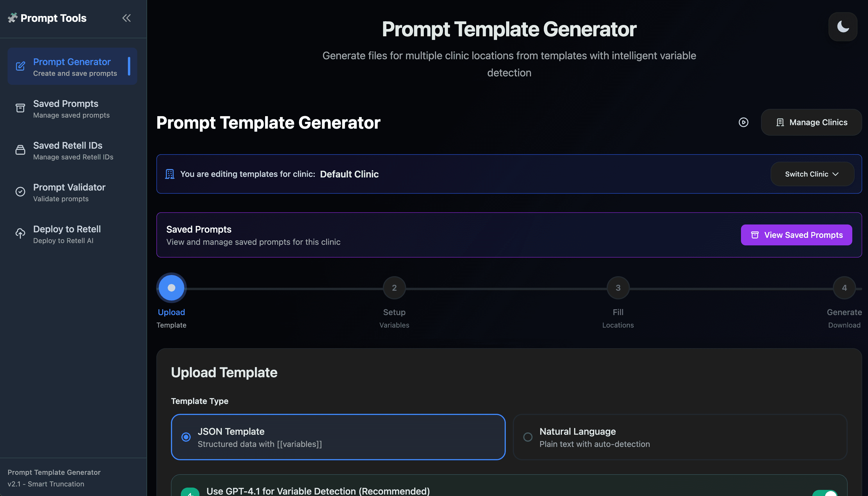Choose the Natural Language template type
868x496 pixels.
pos(528,437)
